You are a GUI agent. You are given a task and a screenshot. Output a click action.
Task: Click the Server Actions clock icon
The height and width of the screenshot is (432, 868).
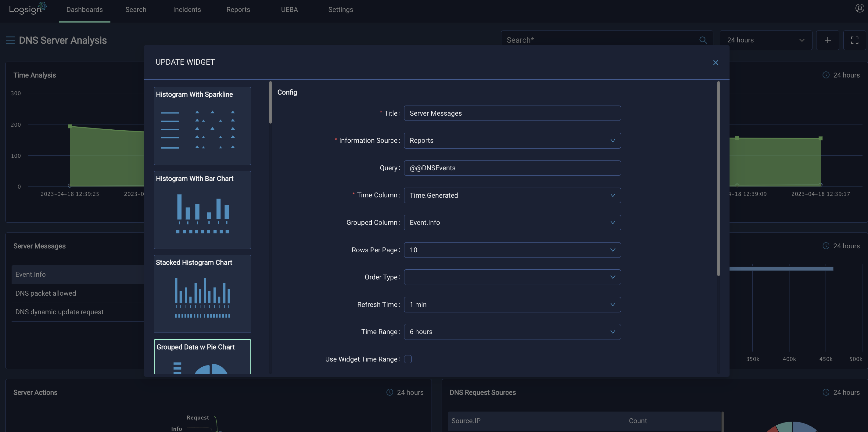(389, 392)
